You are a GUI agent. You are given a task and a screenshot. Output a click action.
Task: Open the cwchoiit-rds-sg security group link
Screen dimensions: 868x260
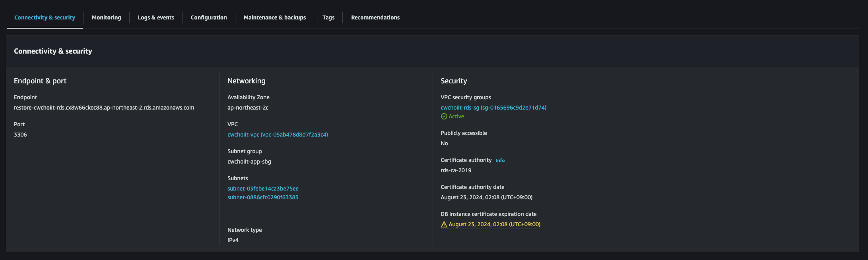pyautogui.click(x=493, y=108)
